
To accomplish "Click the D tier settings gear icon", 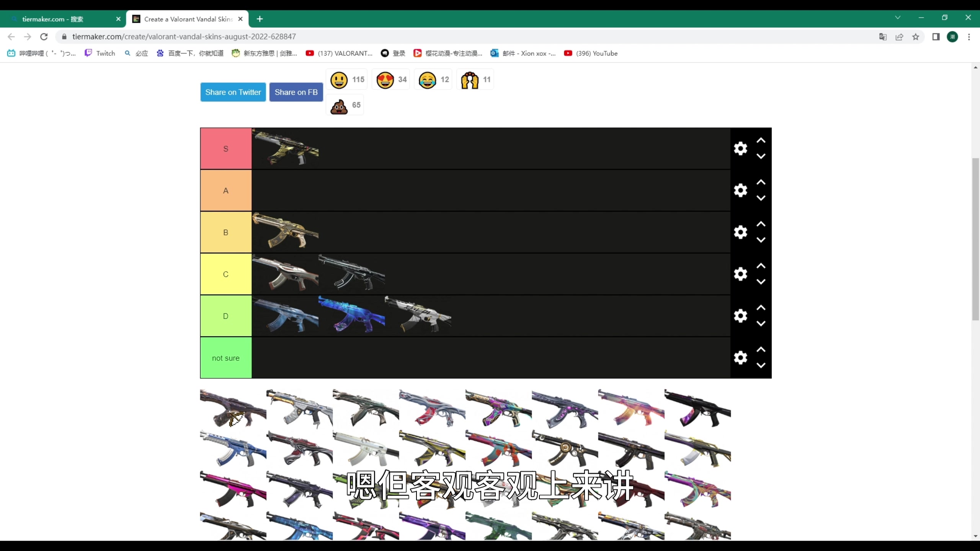I will coord(740,316).
